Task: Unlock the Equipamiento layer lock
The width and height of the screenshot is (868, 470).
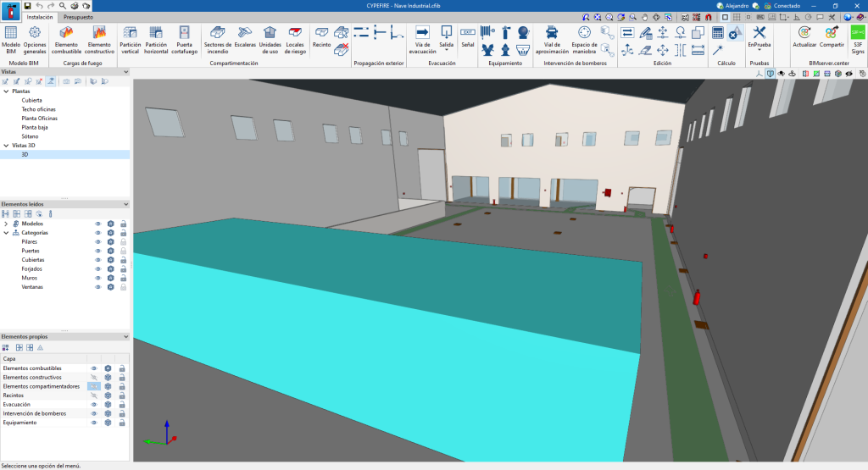Action: pyautogui.click(x=122, y=423)
